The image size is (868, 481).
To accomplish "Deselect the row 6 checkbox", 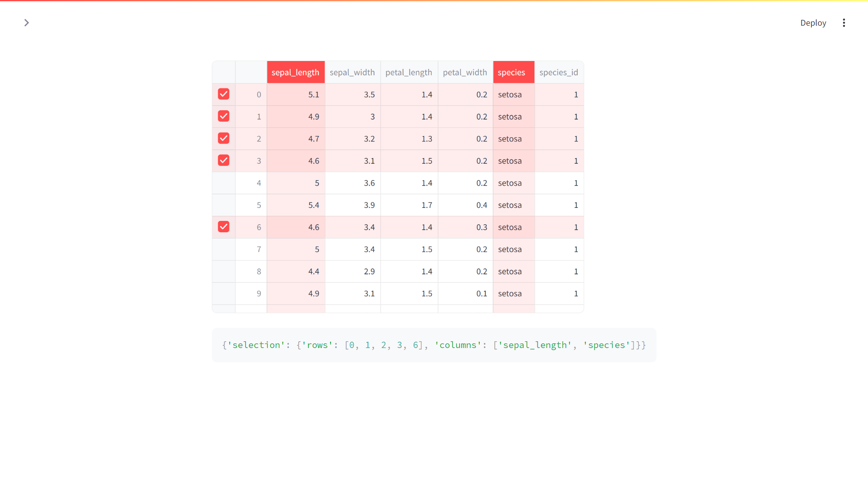I will (x=224, y=227).
